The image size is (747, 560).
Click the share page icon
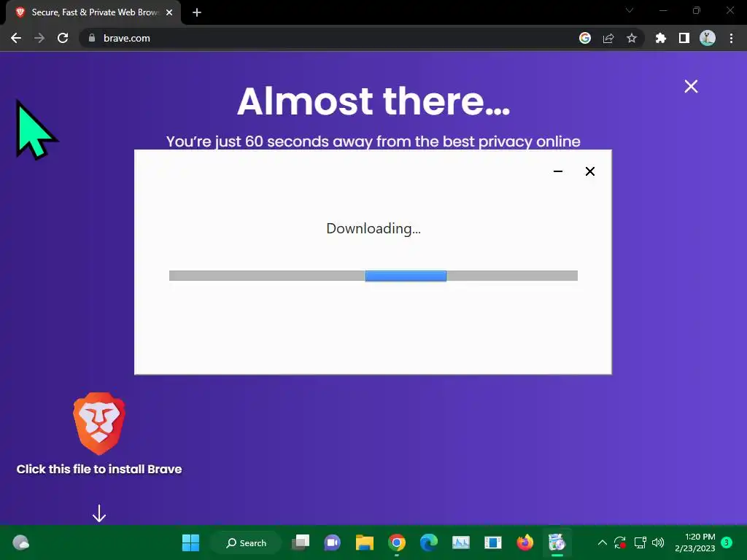point(608,38)
